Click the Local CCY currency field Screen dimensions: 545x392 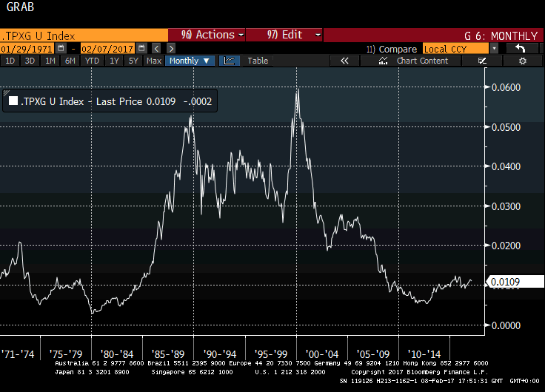455,49
